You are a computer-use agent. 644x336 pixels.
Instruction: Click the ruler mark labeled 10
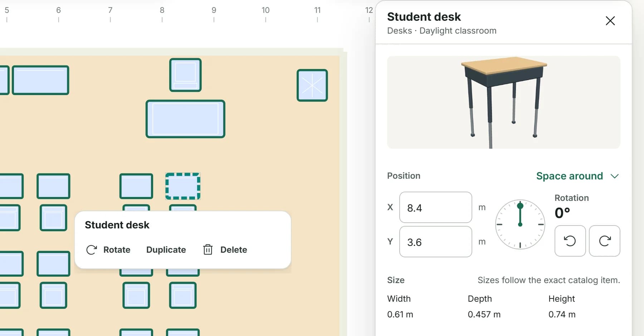(x=265, y=10)
